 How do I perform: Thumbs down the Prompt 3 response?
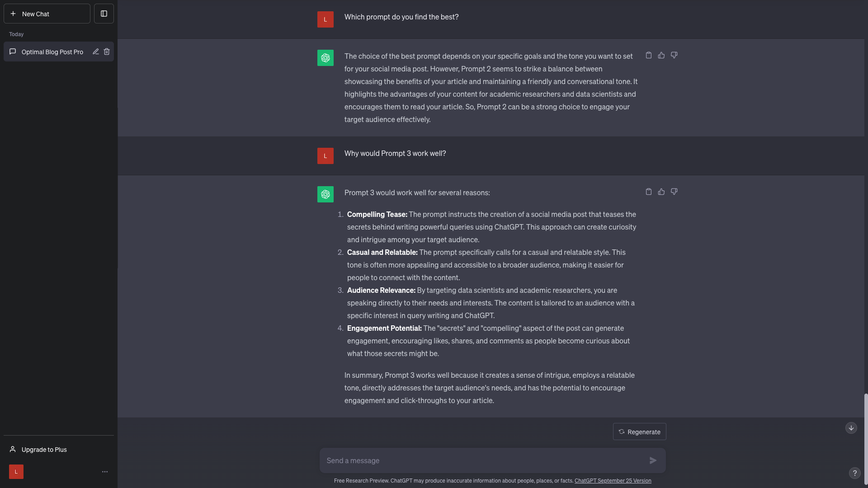[x=674, y=192]
